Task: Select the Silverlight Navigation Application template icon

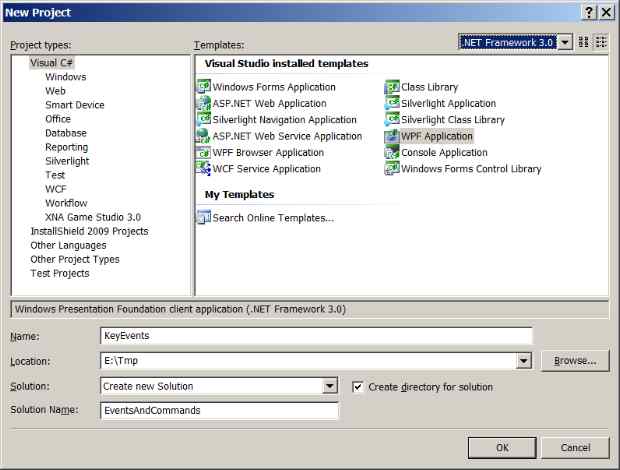Action: [204, 119]
